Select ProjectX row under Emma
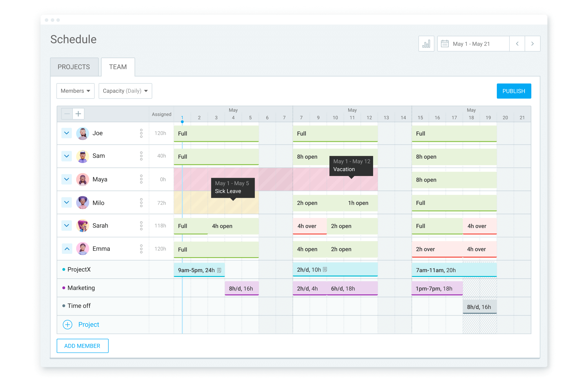This screenshot has height=381, width=588. (294, 270)
